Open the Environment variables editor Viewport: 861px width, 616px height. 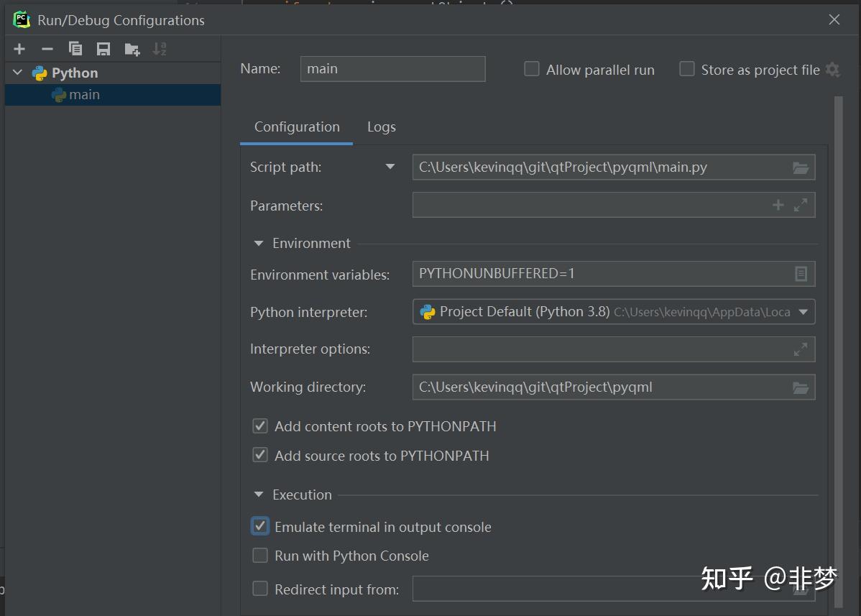point(801,274)
